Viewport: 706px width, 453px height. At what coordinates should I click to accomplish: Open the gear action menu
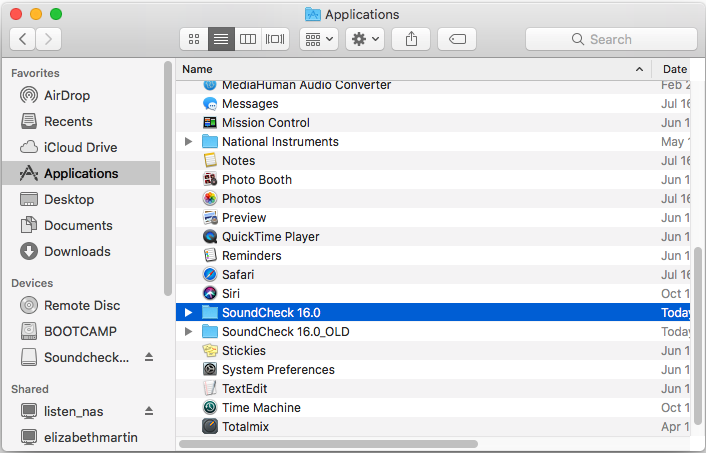tap(365, 39)
